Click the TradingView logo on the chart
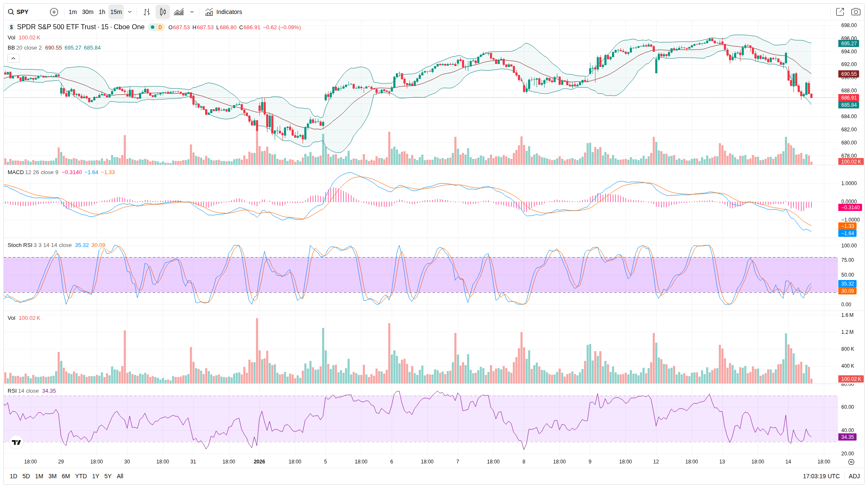Viewport: 868px width, 488px height. click(17, 442)
